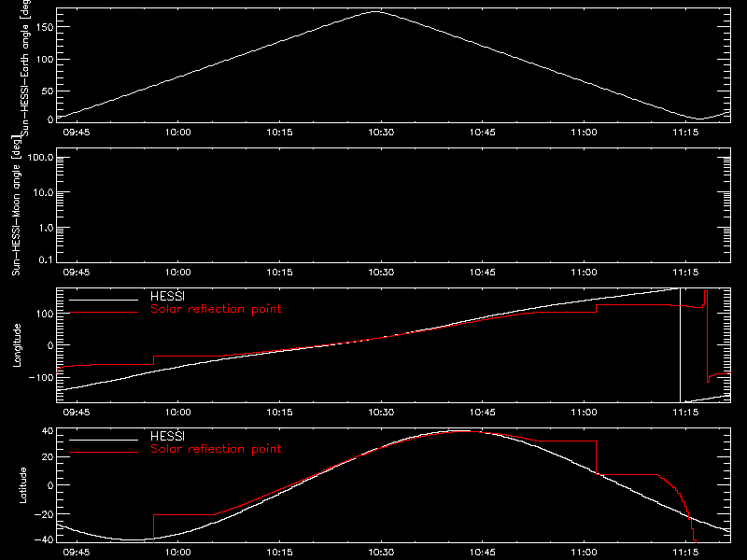Viewport: 747px width, 560px height.
Task: Click 100 tick on Earth angle axis
Action: 45,60
